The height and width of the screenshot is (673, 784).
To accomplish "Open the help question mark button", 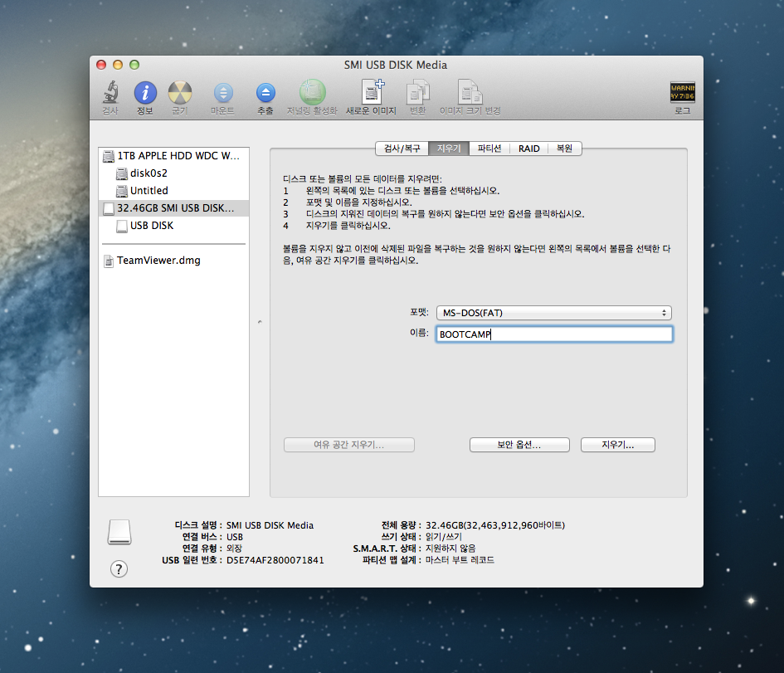I will click(119, 569).
